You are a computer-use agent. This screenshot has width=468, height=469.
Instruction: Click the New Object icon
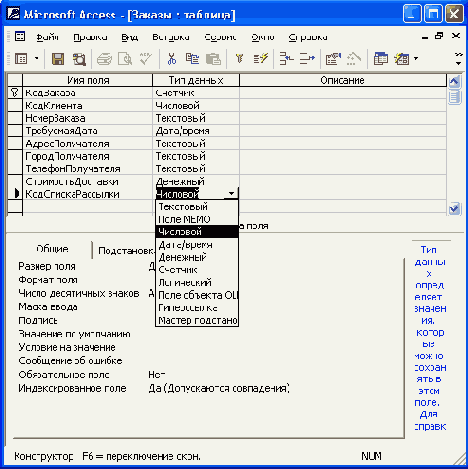click(x=402, y=59)
